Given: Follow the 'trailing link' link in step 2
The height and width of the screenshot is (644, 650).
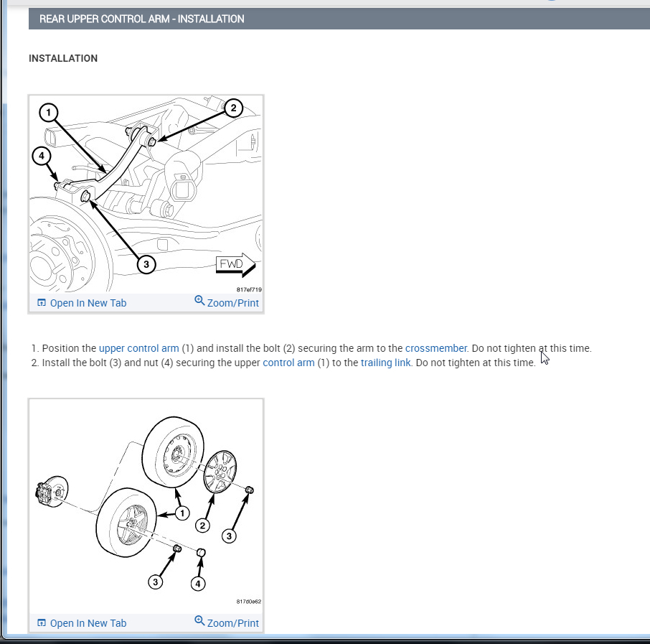Looking at the screenshot, I should [x=385, y=363].
